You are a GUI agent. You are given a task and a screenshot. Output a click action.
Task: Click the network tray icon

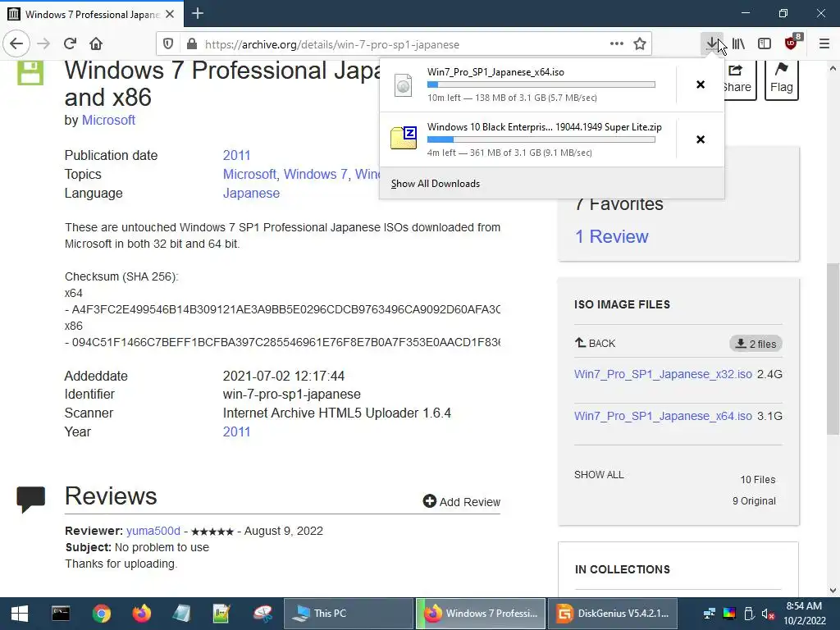click(x=710, y=614)
